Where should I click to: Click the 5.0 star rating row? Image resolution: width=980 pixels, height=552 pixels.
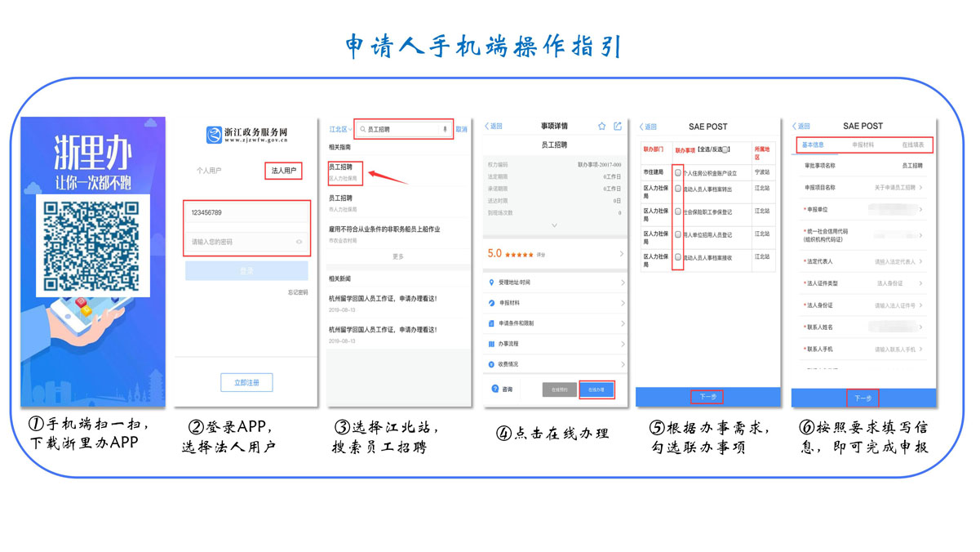point(555,254)
